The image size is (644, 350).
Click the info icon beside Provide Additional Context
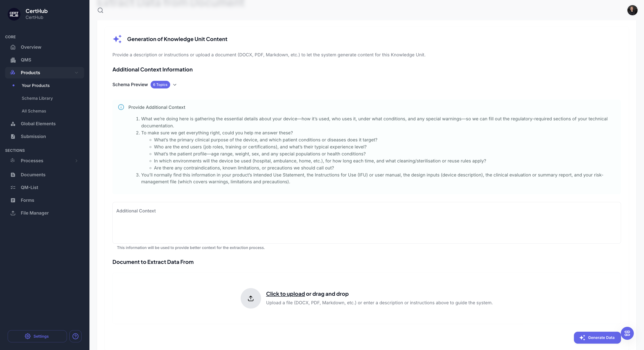pos(121,107)
